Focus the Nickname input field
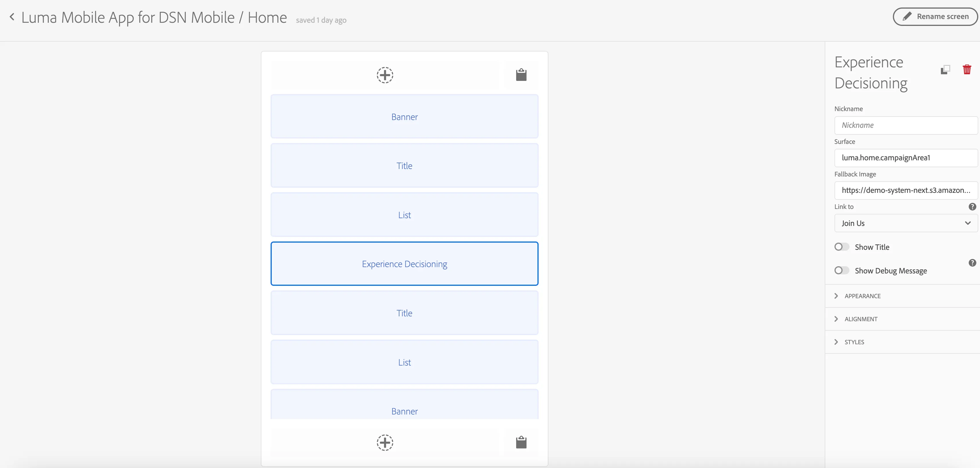 point(906,125)
